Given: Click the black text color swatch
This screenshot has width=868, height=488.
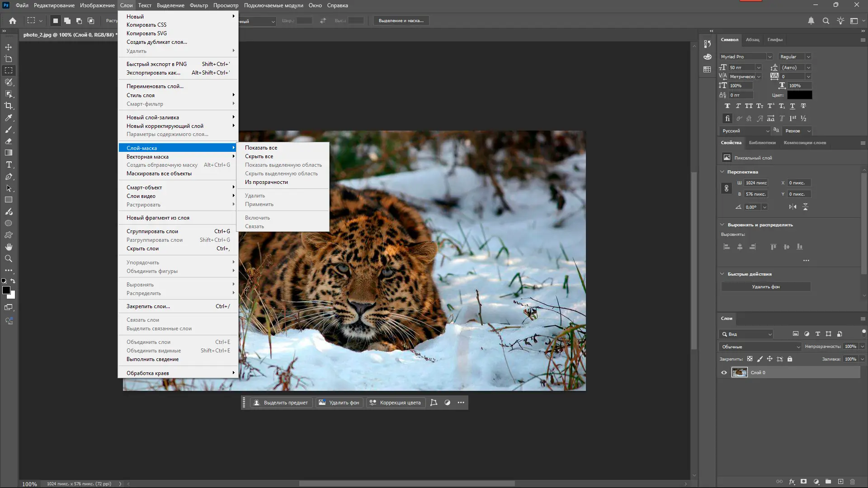Looking at the screenshot, I should point(799,95).
